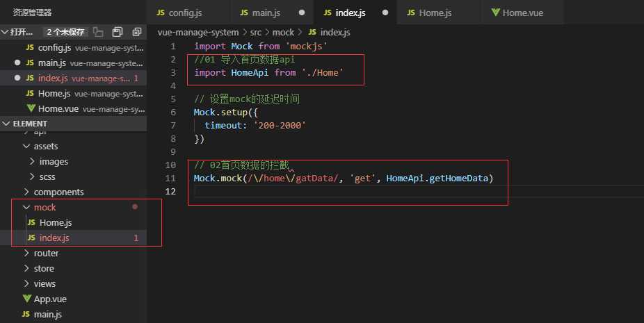Click the comment '导入首页数据api' on line 2
This screenshot has height=323, width=644.
(x=257, y=60)
